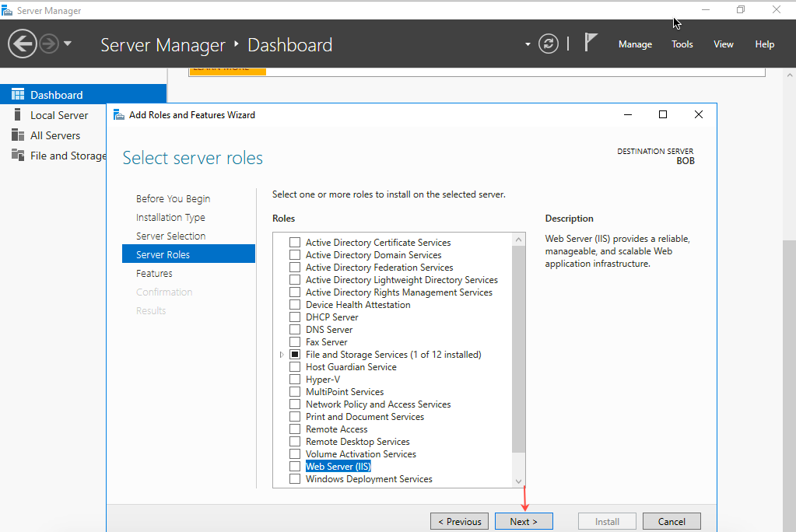
Task: Click the All Servers sidebar icon
Action: (x=18, y=135)
